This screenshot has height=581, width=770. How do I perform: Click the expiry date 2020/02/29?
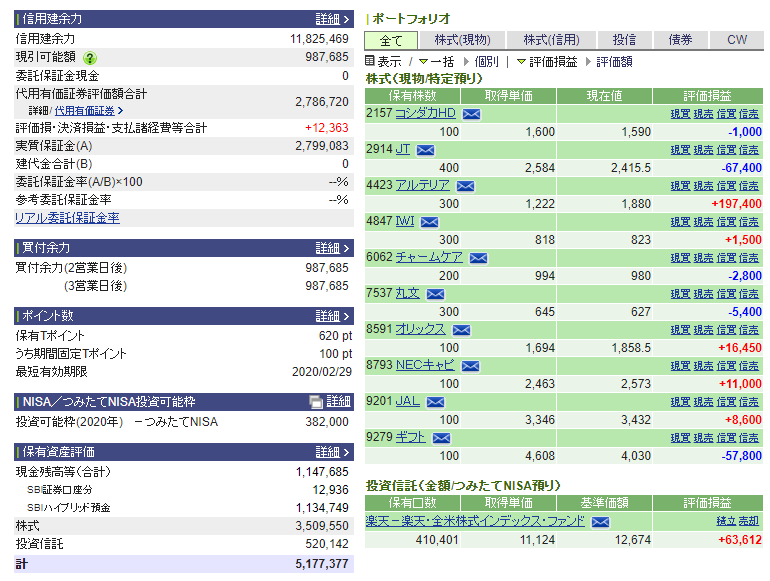coord(322,372)
